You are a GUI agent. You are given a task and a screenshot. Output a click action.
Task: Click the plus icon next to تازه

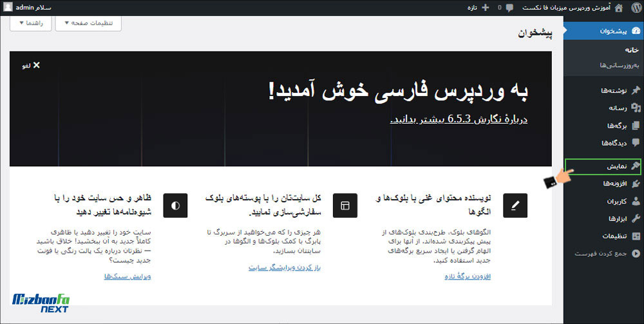pos(486,8)
